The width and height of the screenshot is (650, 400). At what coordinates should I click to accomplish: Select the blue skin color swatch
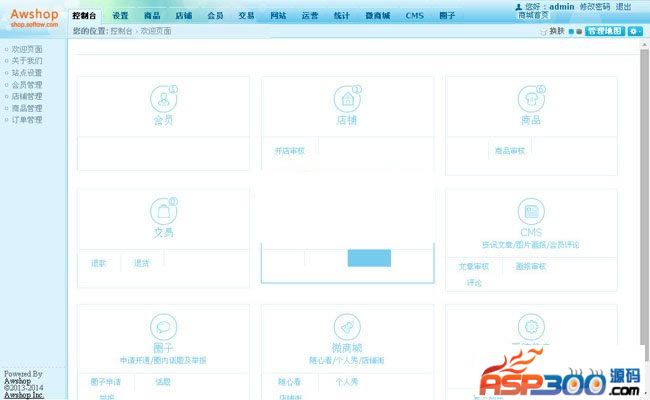[x=571, y=32]
